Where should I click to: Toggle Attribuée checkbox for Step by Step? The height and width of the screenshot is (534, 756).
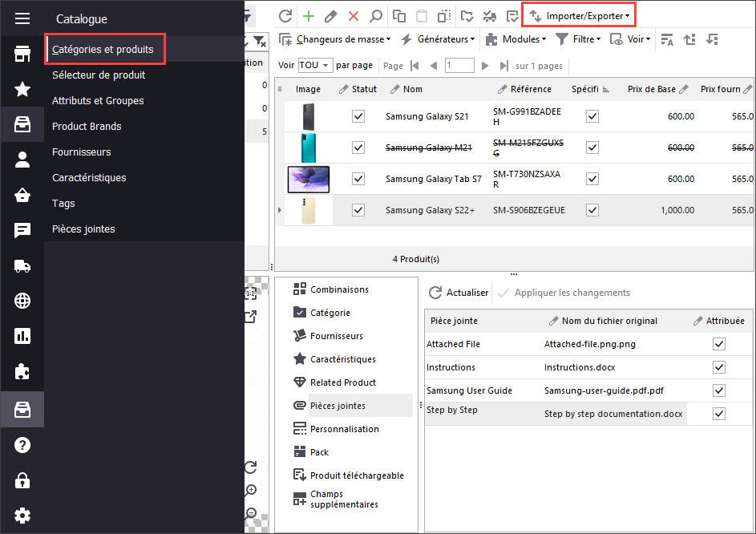tap(719, 414)
